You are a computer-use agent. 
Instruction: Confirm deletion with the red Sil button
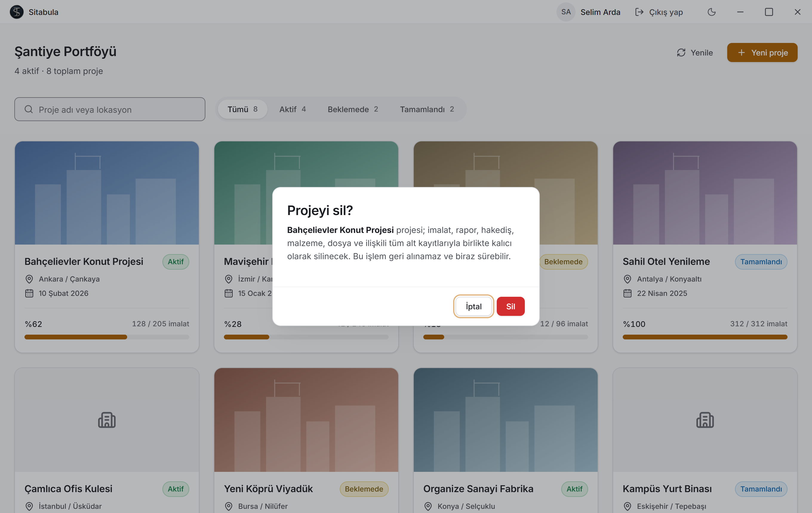pos(510,306)
